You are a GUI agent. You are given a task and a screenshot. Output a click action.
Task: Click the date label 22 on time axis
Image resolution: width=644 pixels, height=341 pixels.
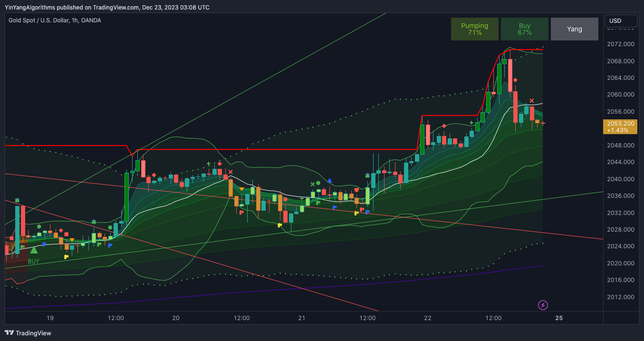[428, 318]
